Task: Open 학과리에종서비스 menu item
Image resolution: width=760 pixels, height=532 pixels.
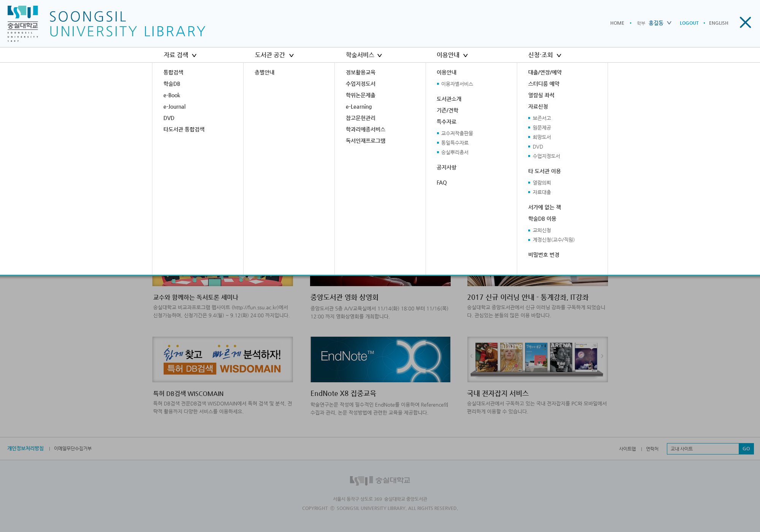Action: tap(365, 129)
